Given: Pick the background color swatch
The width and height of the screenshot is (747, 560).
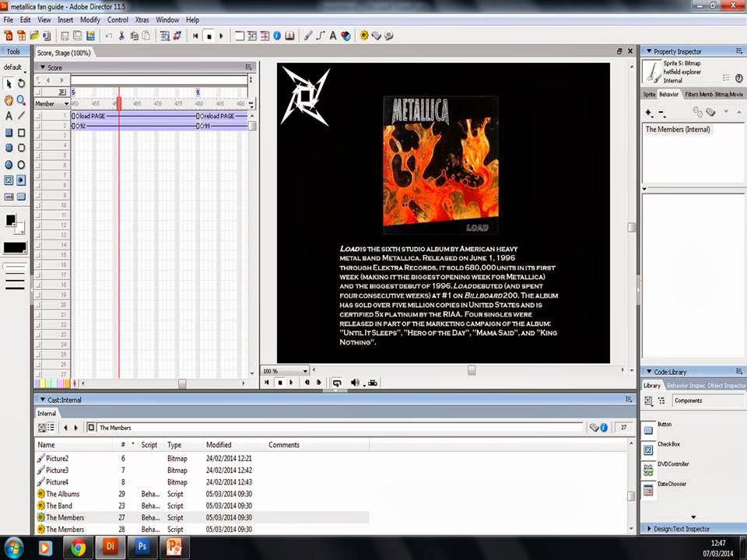Looking at the screenshot, I should click(x=20, y=229).
